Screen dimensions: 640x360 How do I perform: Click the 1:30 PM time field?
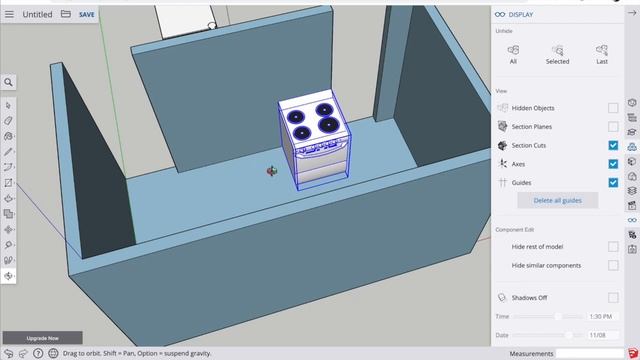coord(601,316)
